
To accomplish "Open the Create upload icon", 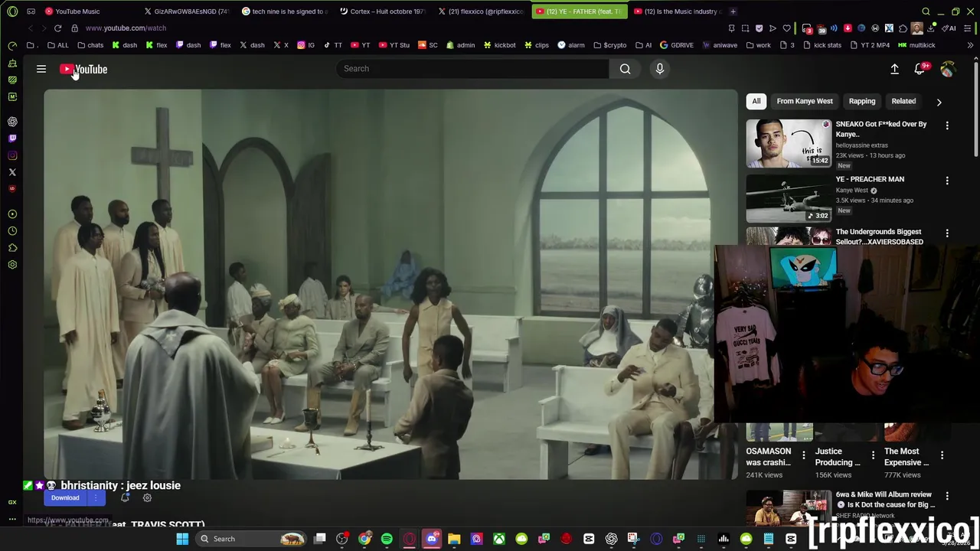I will point(894,69).
